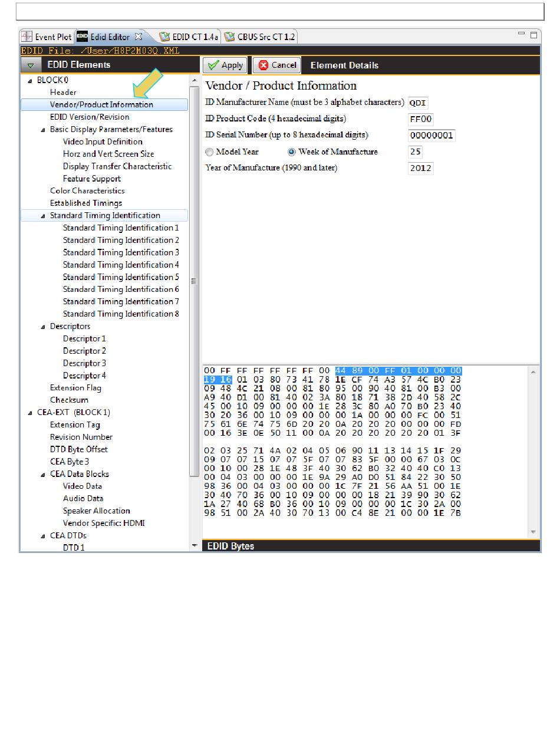Select Speaker Allocation item
Image resolution: width=560 pixels, height=747 pixels.
pos(97,511)
